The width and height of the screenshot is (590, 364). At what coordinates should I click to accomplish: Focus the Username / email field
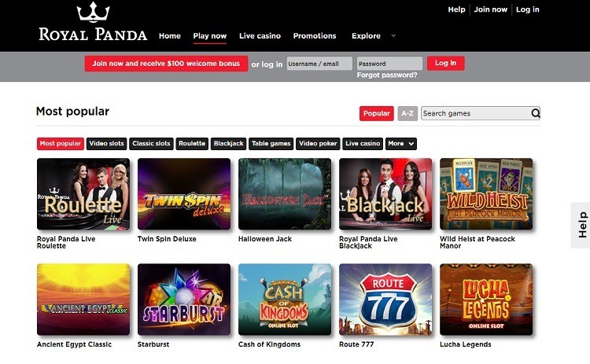(319, 64)
